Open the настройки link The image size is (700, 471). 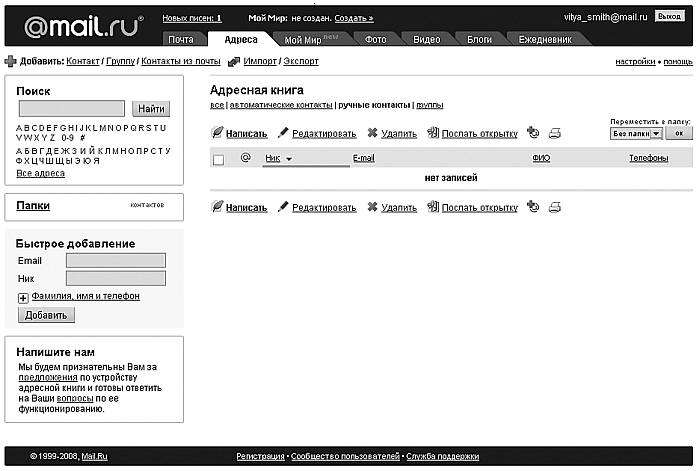tap(635, 62)
